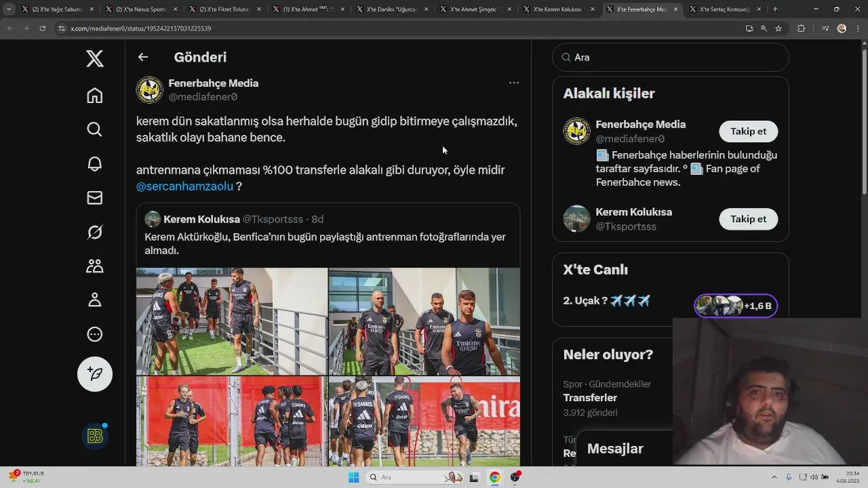Click the browser back arrow
The width and height of the screenshot is (868, 488).
tap(10, 28)
